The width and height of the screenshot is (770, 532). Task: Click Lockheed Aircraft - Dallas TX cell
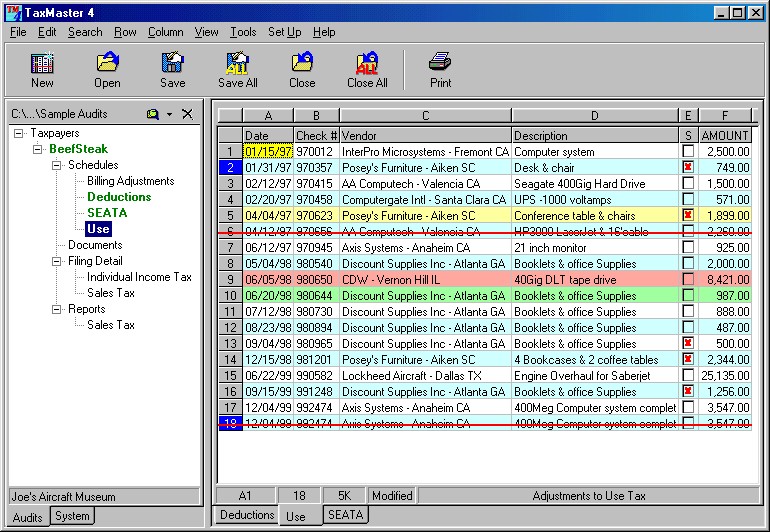pos(425,376)
